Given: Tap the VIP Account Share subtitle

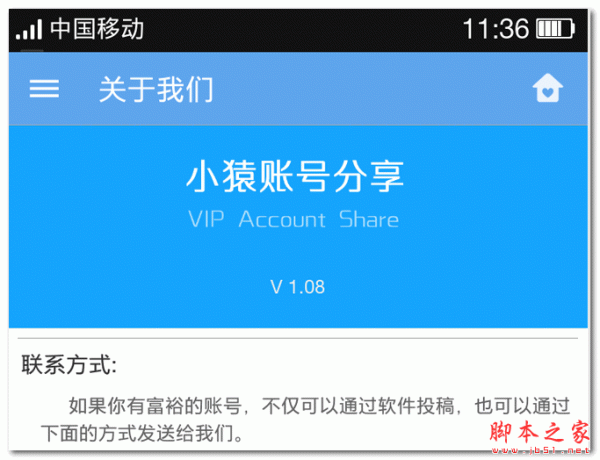Looking at the screenshot, I should pos(293,219).
